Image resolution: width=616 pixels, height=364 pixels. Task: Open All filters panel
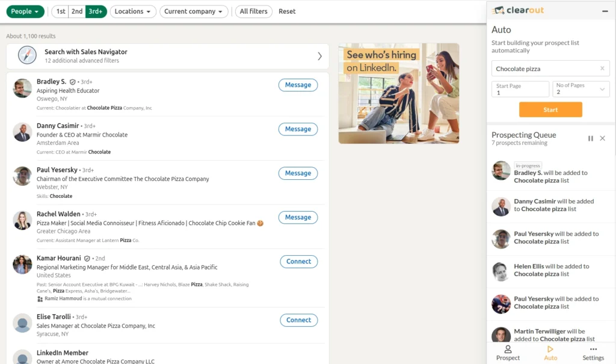(253, 11)
